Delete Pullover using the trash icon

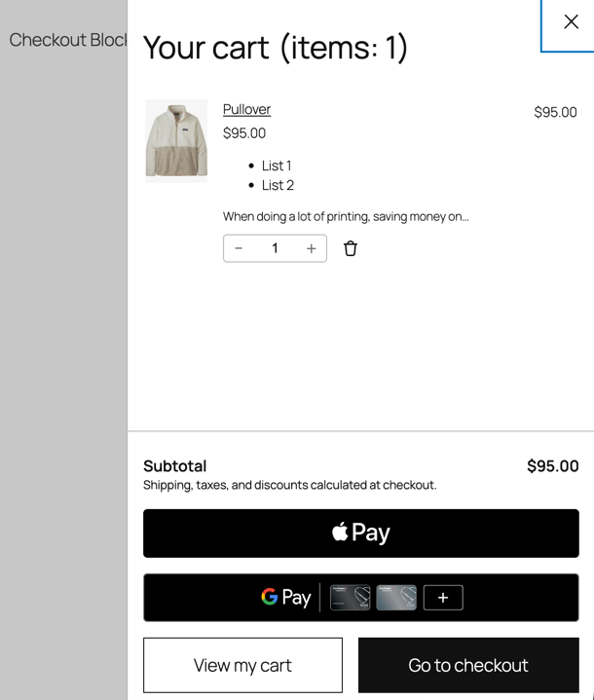351,248
